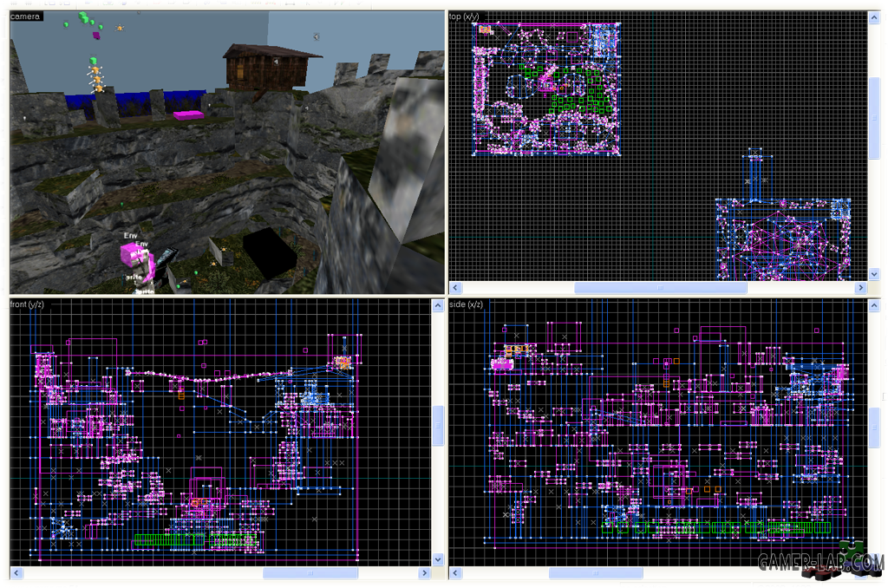Click the front view scroll-right arrow
This screenshot has width=888, height=588.
(x=424, y=573)
